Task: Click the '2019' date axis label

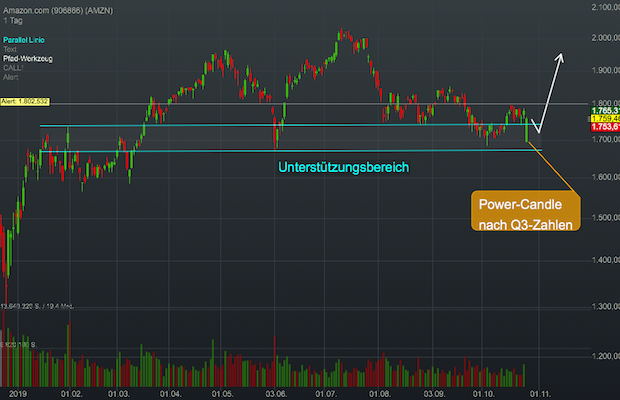Action: [18, 394]
